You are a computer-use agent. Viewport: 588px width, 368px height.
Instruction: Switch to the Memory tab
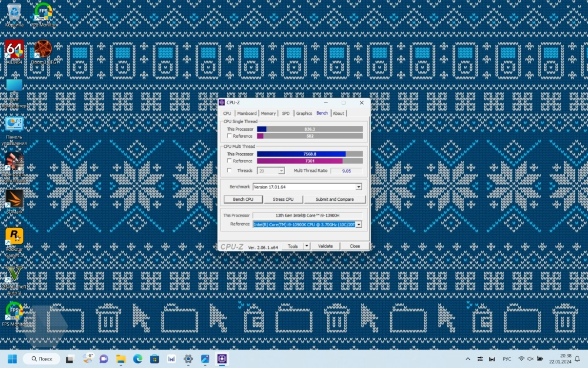(268, 114)
